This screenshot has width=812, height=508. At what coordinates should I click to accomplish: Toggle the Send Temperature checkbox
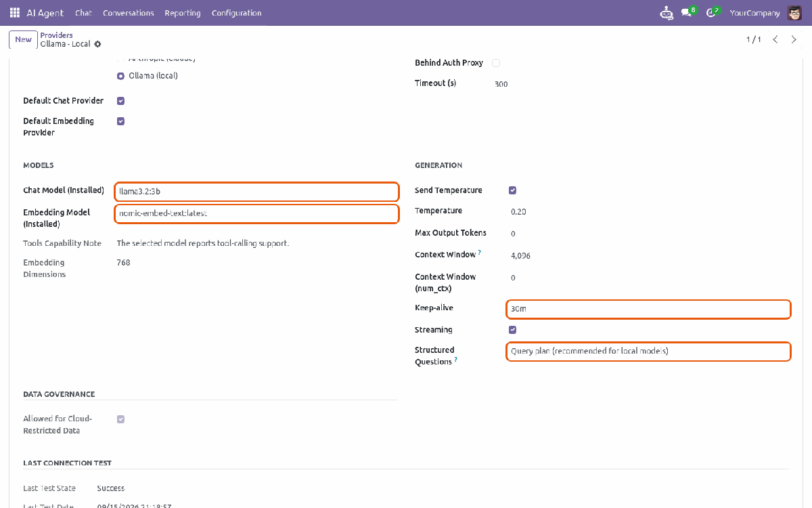pos(512,190)
